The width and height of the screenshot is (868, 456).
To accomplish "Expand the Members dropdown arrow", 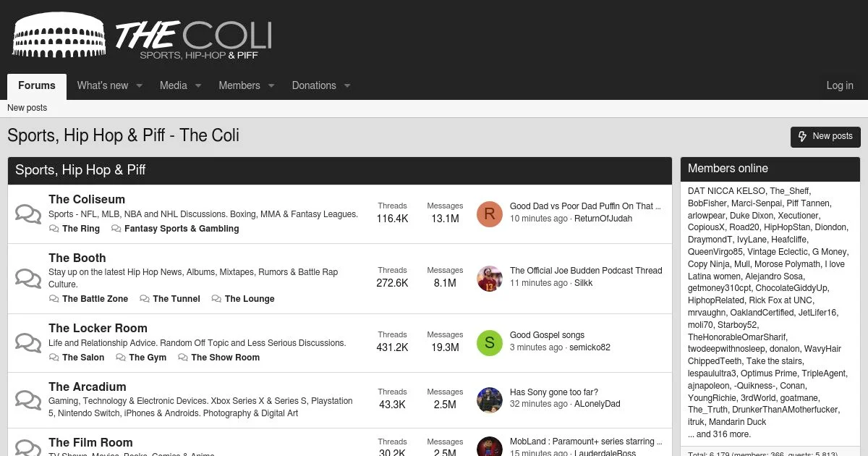I will point(271,85).
